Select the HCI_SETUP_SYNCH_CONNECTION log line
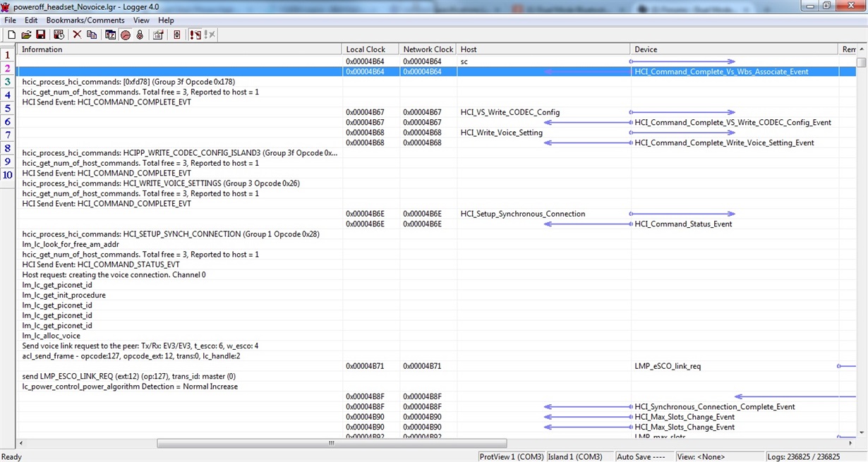The width and height of the screenshot is (868, 462). 171,234
